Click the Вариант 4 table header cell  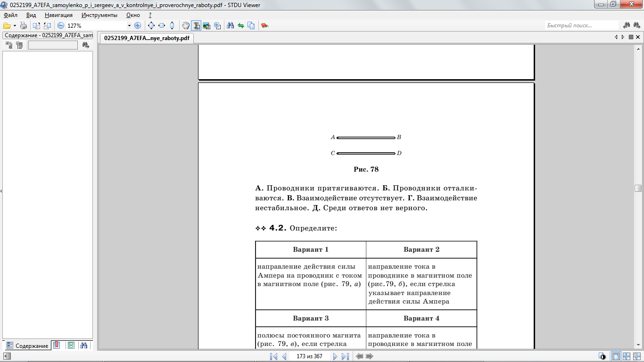(421, 318)
